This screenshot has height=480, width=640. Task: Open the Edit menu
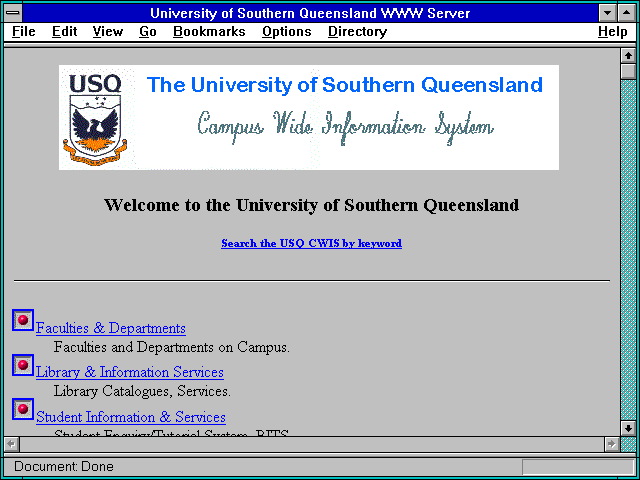(x=64, y=31)
